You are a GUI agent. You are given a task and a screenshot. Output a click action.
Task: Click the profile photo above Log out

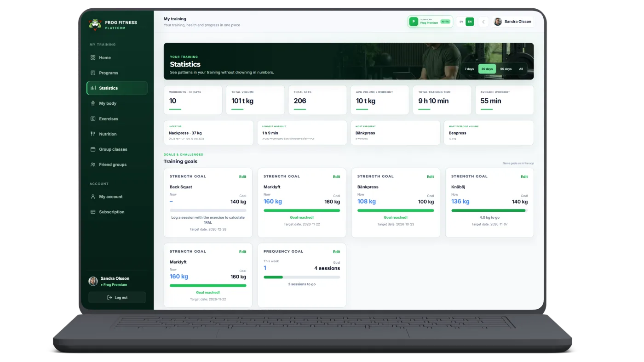click(x=93, y=281)
